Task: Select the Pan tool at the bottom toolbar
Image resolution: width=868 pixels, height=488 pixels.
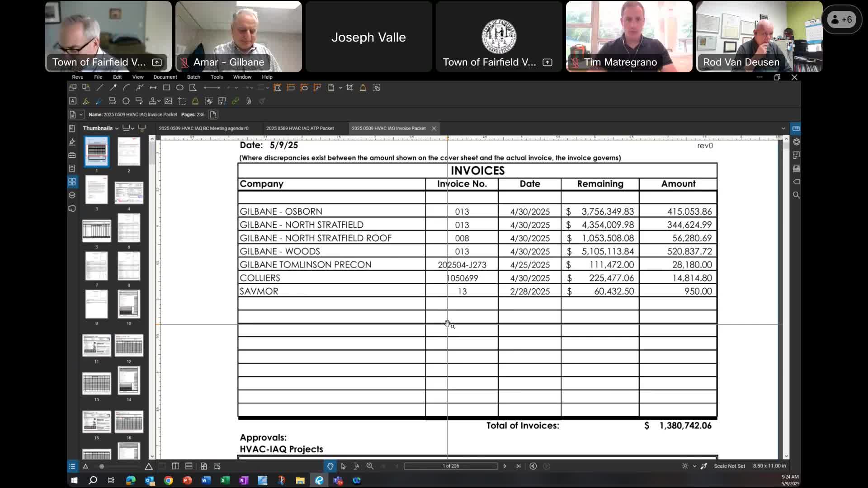Action: point(330,466)
